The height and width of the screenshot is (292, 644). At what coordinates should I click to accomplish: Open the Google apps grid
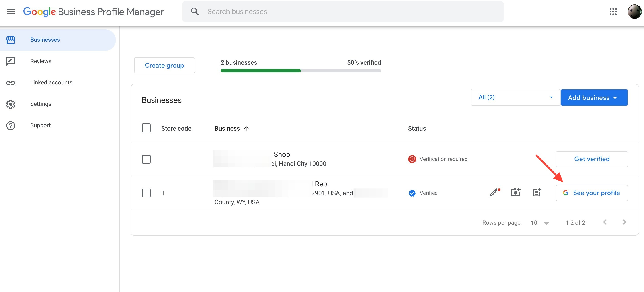point(613,12)
